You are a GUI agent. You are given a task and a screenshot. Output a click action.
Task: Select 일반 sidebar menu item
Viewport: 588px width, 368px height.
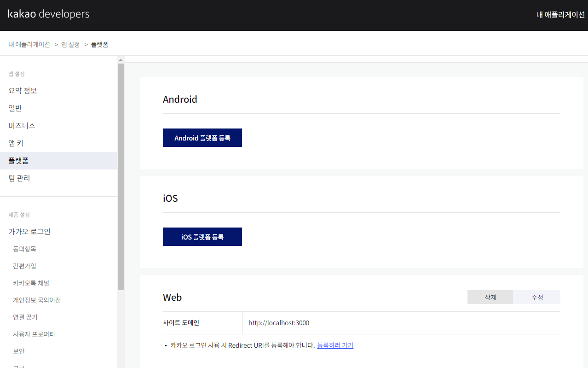coord(15,108)
